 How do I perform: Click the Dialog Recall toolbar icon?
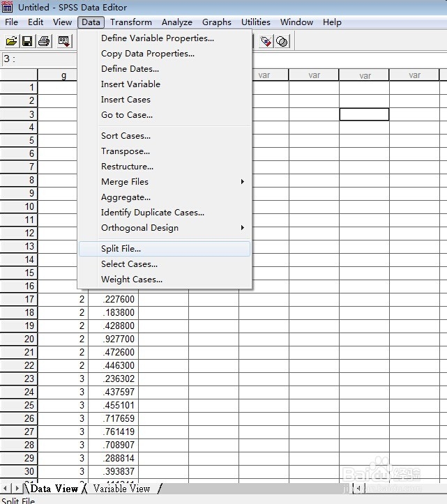[x=63, y=41]
